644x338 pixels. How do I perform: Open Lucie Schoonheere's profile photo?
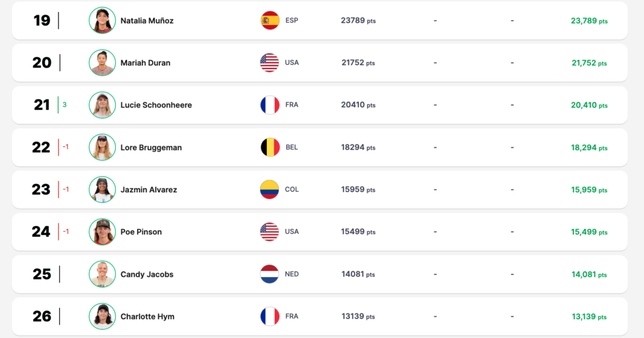102,105
